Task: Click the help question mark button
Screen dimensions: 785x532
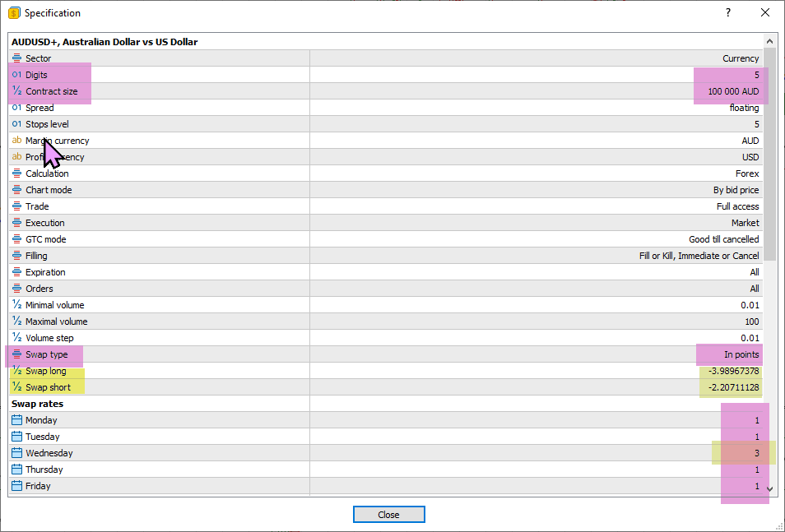Action: click(727, 13)
